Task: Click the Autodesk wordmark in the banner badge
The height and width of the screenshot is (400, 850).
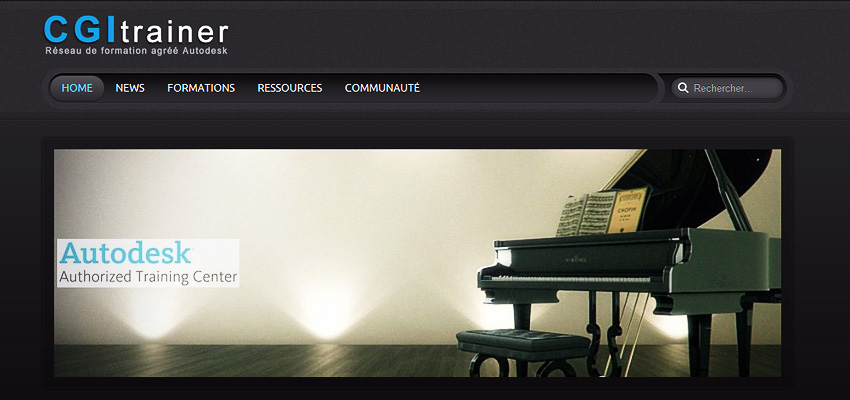Action: click(126, 253)
